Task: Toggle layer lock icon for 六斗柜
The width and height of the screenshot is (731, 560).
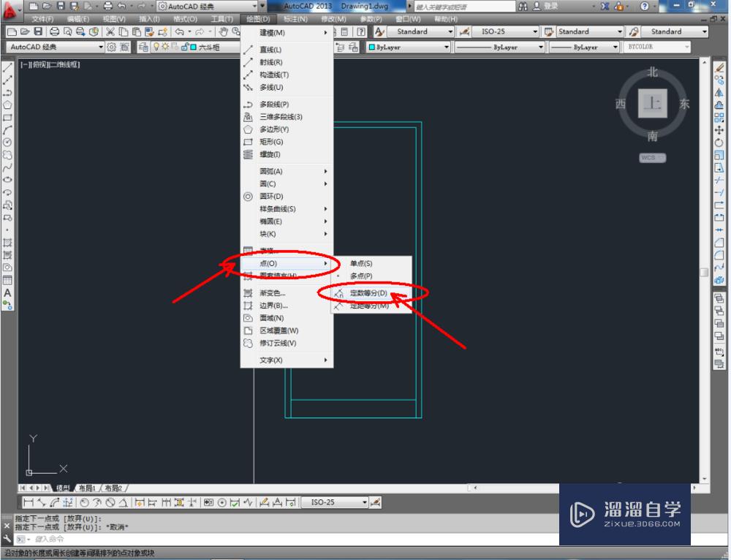Action: point(185,47)
